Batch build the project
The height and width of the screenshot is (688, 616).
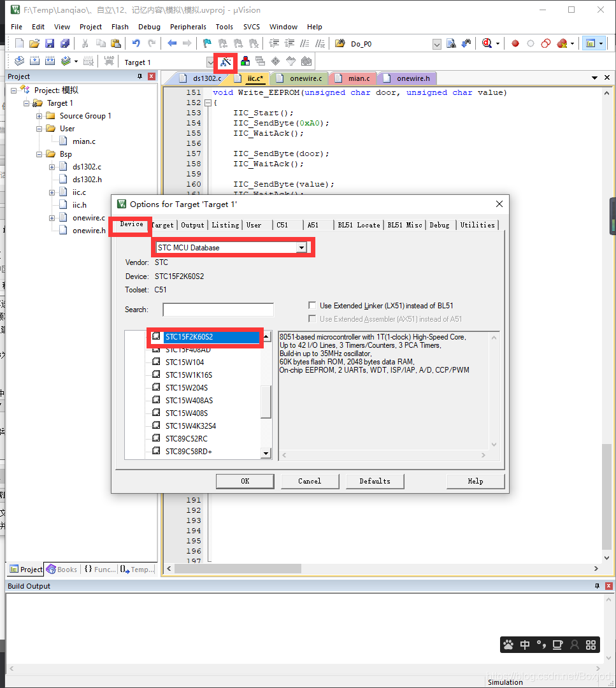(x=66, y=61)
